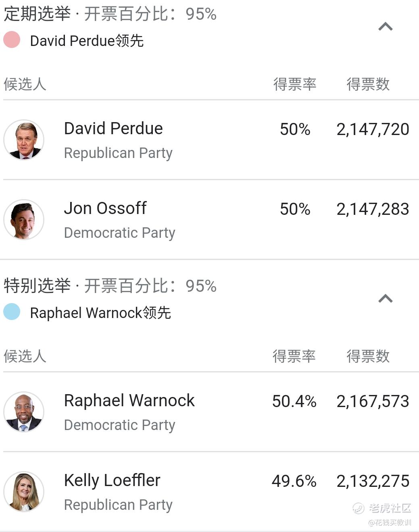419x532 pixels.
Task: Click the 得票率 column header in first table
Action: [x=295, y=84]
